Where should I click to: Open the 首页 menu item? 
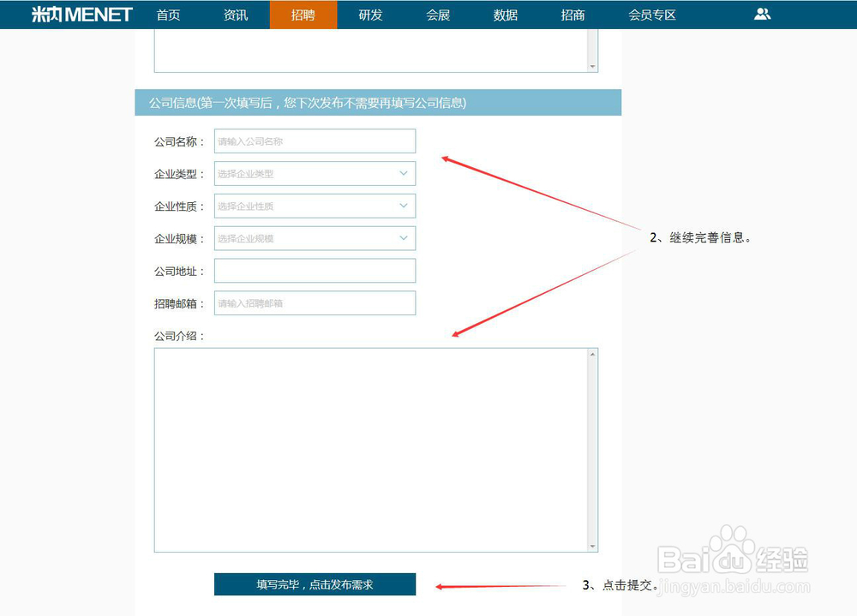168,14
